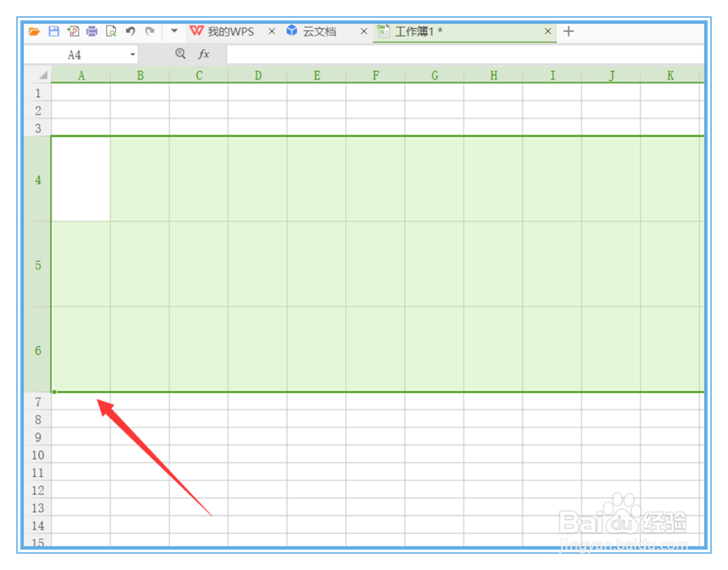Image resolution: width=728 pixels, height=570 pixels.
Task: Open Print Preview icon
Action: click(x=111, y=31)
